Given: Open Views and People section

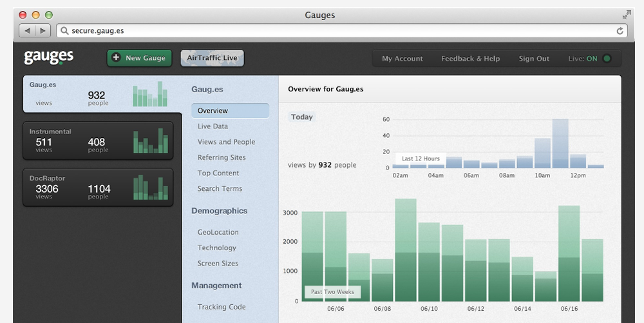Looking at the screenshot, I should [x=226, y=142].
